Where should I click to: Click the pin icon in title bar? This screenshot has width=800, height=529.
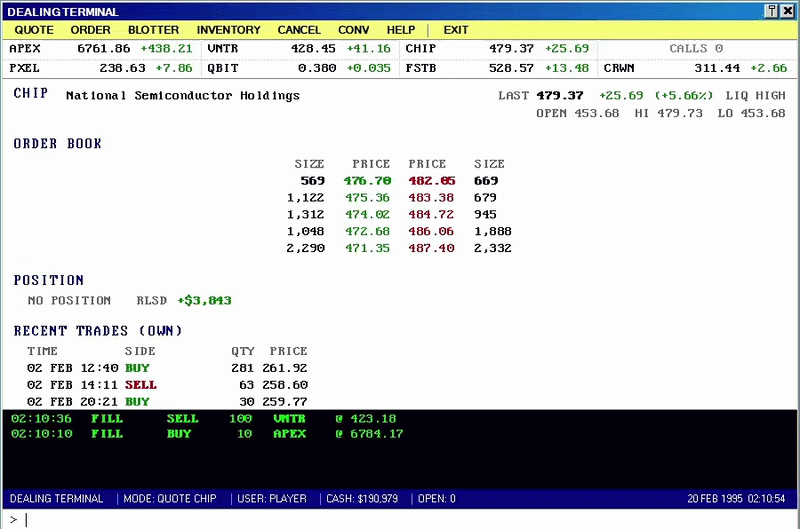(x=771, y=11)
